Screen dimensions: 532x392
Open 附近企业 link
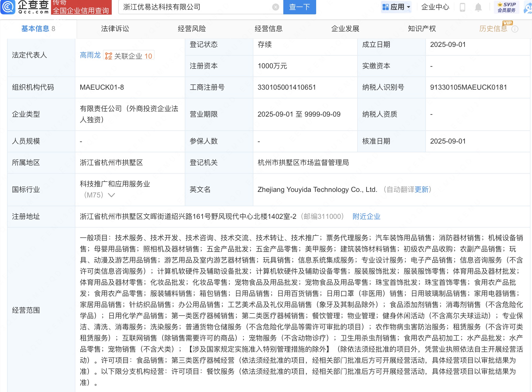pos(366,217)
